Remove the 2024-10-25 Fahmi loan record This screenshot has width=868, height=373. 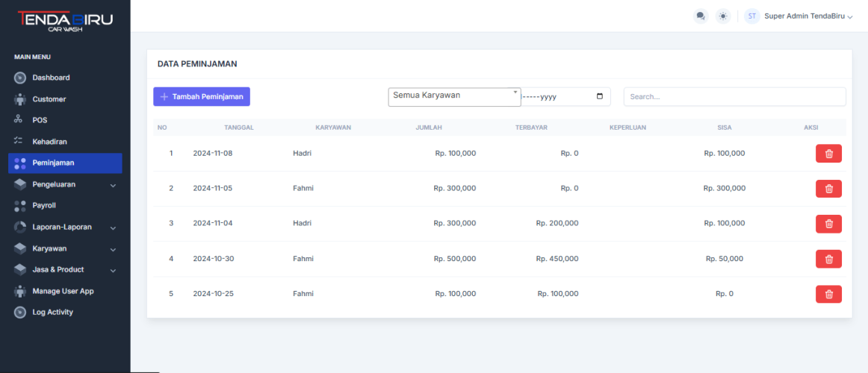tap(828, 294)
